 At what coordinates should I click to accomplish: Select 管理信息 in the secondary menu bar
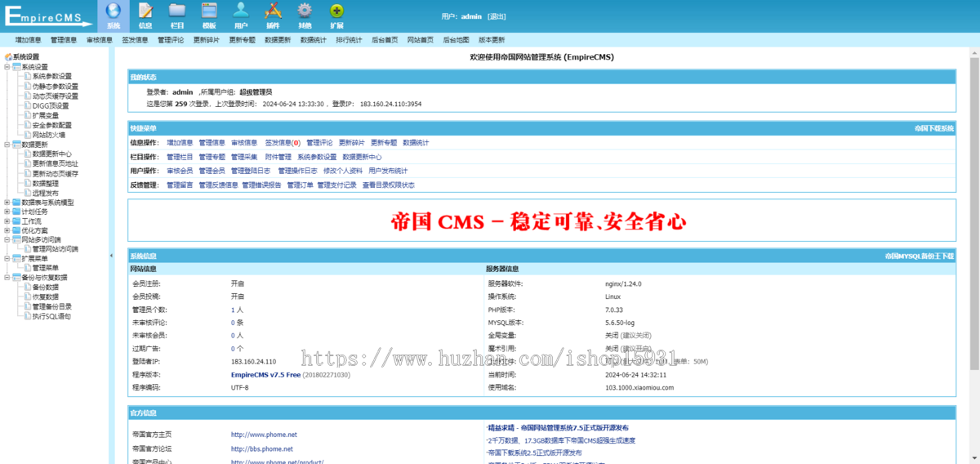coord(64,39)
